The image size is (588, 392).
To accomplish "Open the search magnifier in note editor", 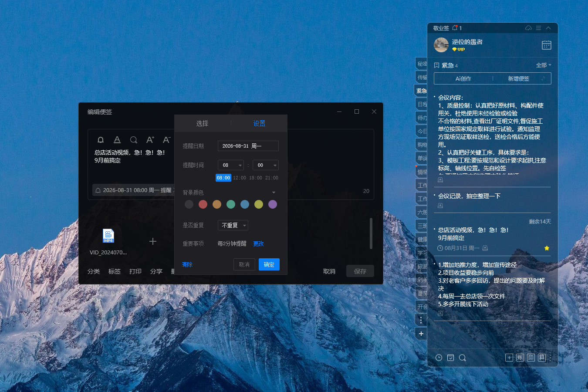I will [x=134, y=140].
